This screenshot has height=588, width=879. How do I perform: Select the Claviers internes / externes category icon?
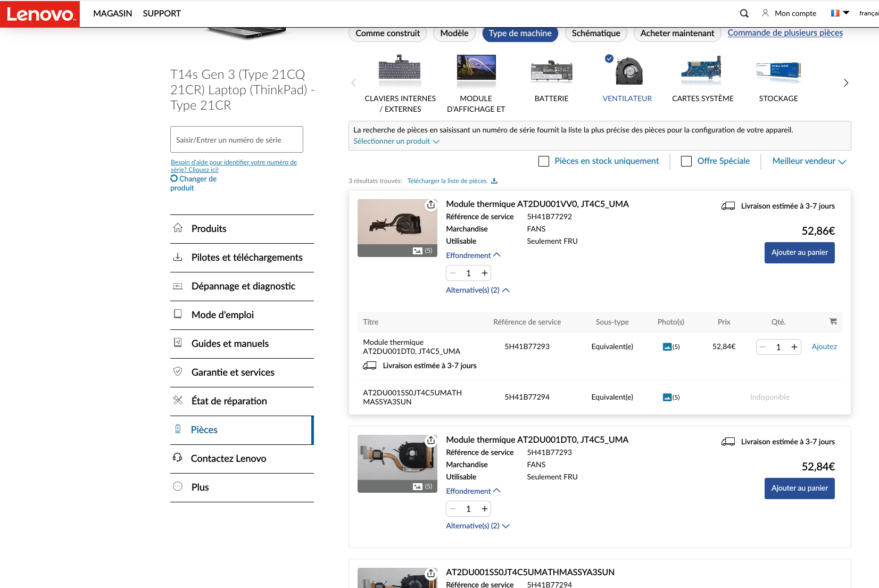(400, 70)
